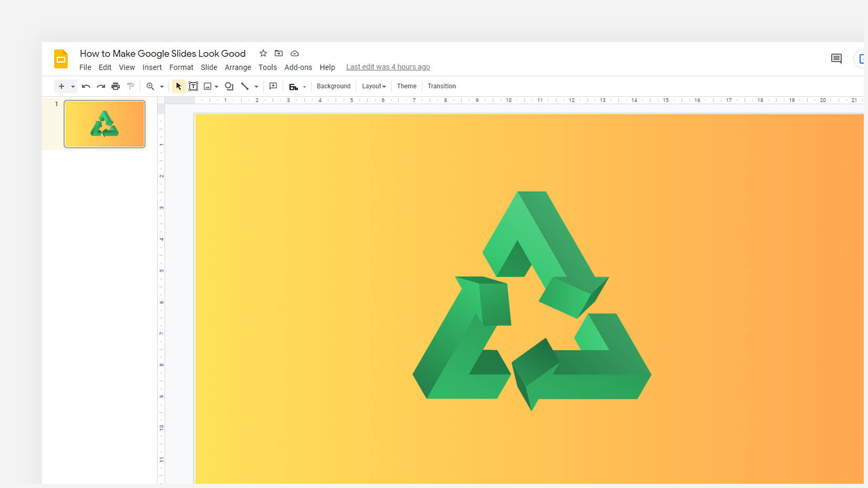Open insert image dropdown arrow

(x=216, y=86)
